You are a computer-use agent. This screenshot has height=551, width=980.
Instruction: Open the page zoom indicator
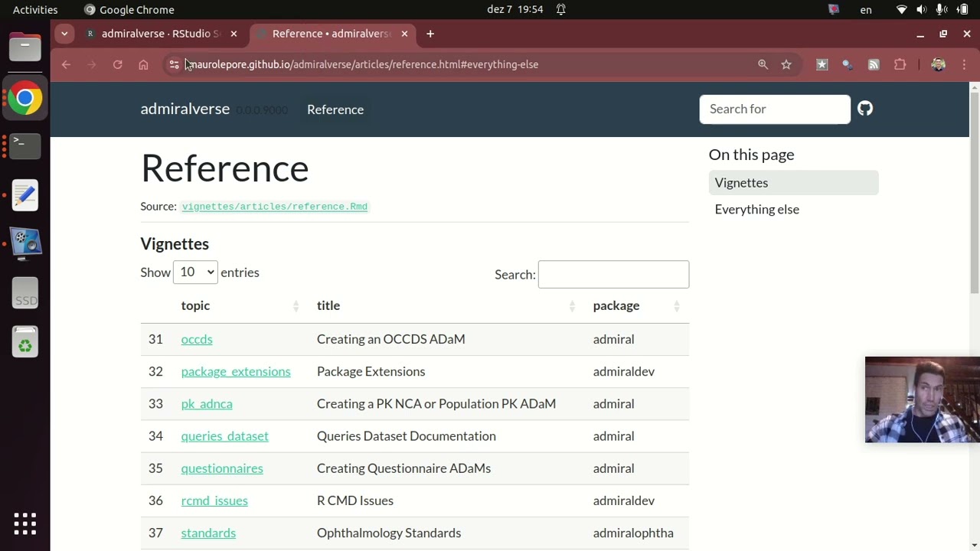pyautogui.click(x=763, y=64)
